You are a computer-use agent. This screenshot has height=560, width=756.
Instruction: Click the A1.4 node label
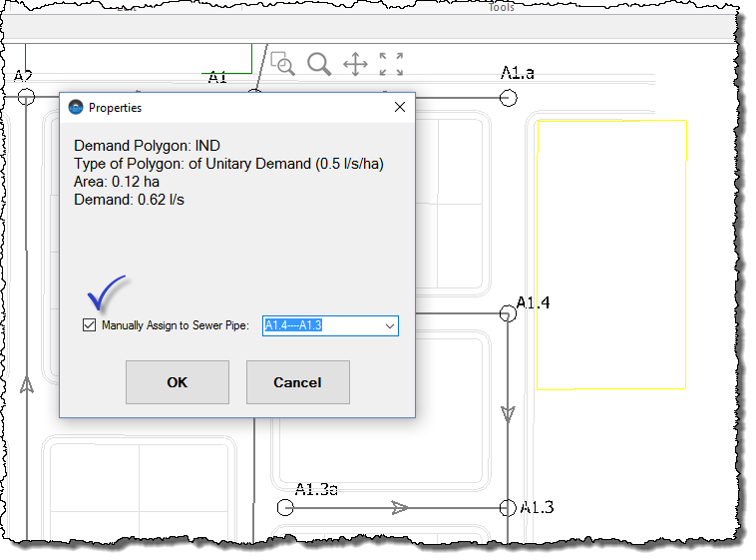[534, 302]
